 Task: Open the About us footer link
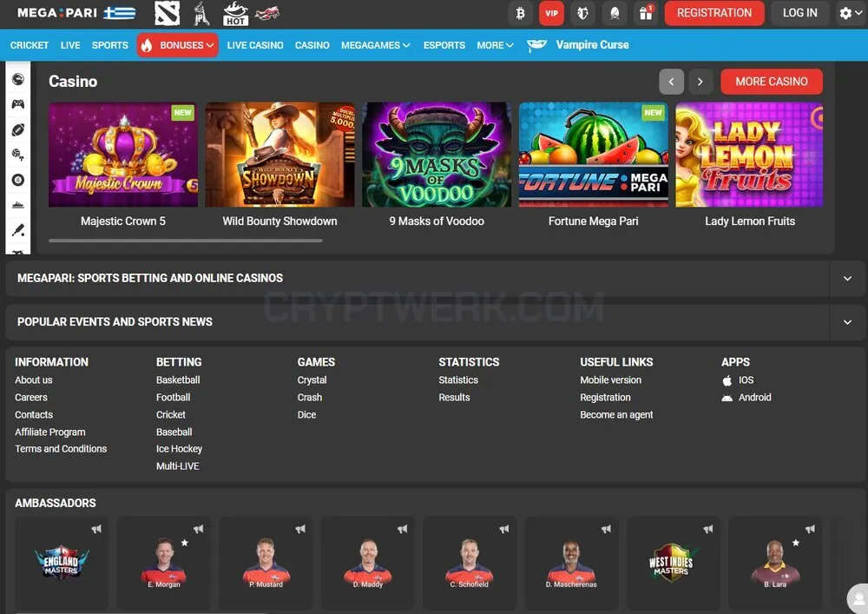[34, 380]
